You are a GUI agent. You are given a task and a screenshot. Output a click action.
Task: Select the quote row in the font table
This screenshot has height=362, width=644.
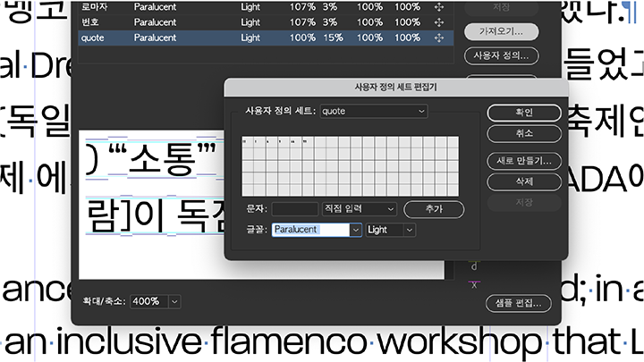(266, 38)
